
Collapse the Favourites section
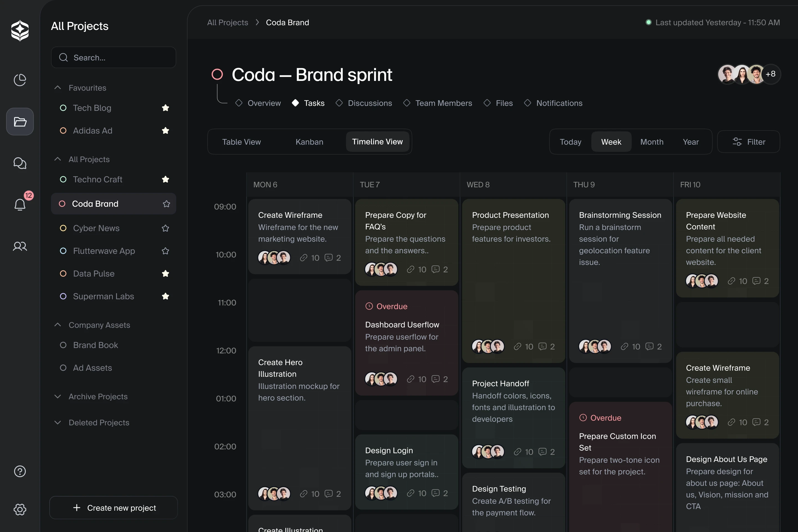pos(58,88)
